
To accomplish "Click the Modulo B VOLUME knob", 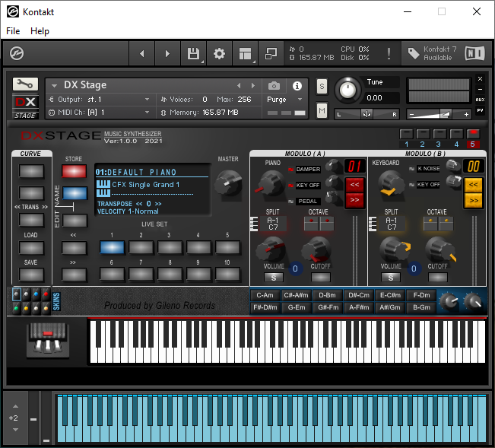I will 393,249.
